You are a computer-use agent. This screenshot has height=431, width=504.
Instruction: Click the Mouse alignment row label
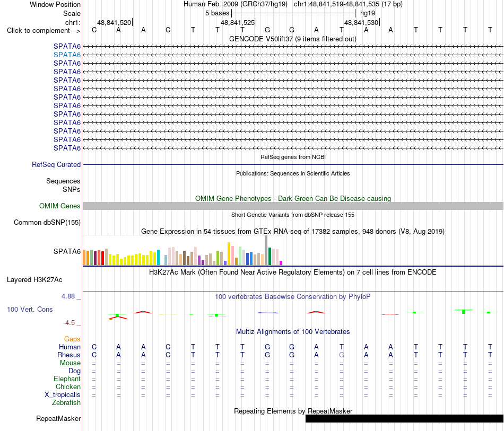[70, 363]
